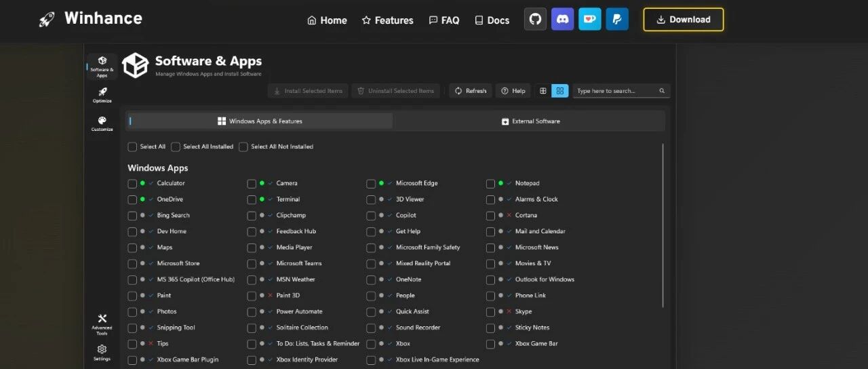Tick the Copilot checkbox
Image resolution: width=868 pixels, height=369 pixels.
(x=371, y=216)
